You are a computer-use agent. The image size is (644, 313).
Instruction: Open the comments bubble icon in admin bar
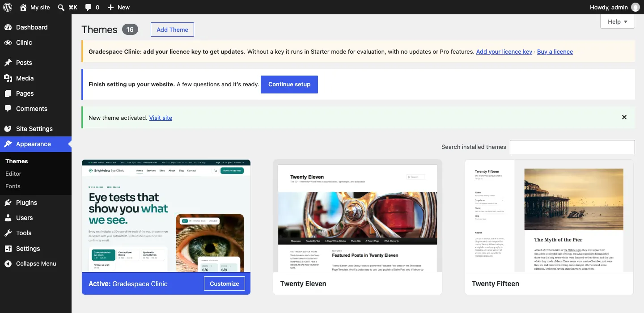[89, 7]
